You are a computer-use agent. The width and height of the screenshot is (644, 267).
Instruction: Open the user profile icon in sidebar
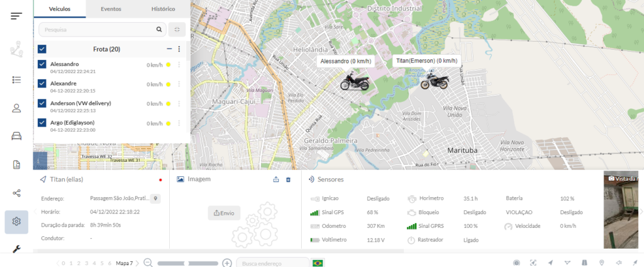[x=16, y=108]
